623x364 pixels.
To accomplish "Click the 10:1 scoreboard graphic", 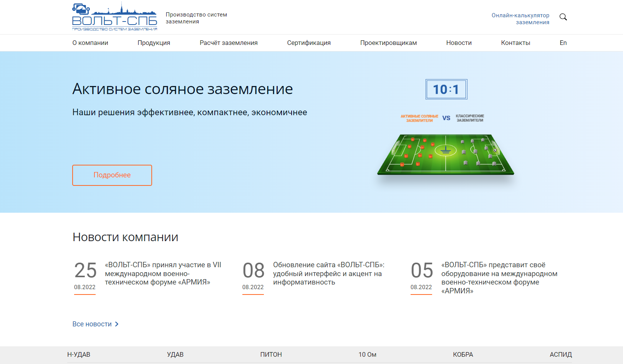I will click(x=446, y=89).
